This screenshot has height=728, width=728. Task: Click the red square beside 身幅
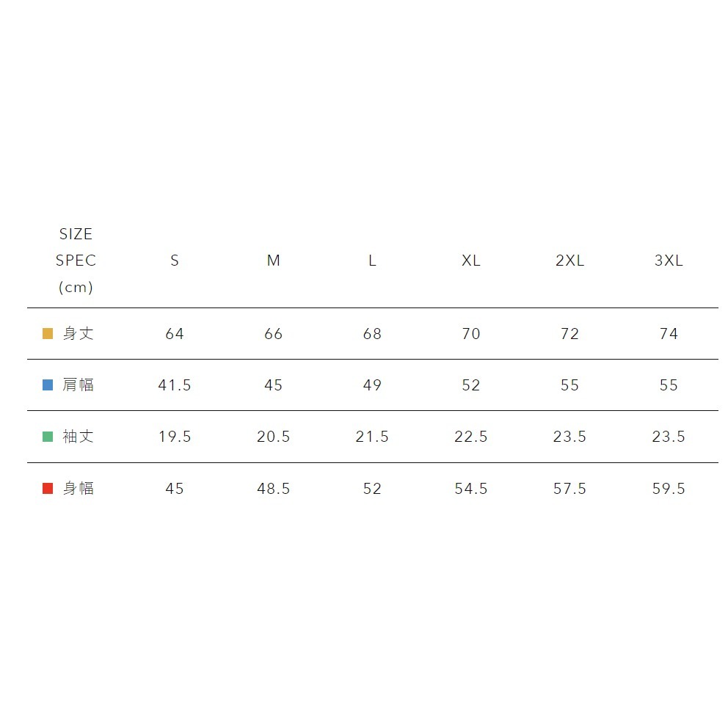(x=48, y=489)
